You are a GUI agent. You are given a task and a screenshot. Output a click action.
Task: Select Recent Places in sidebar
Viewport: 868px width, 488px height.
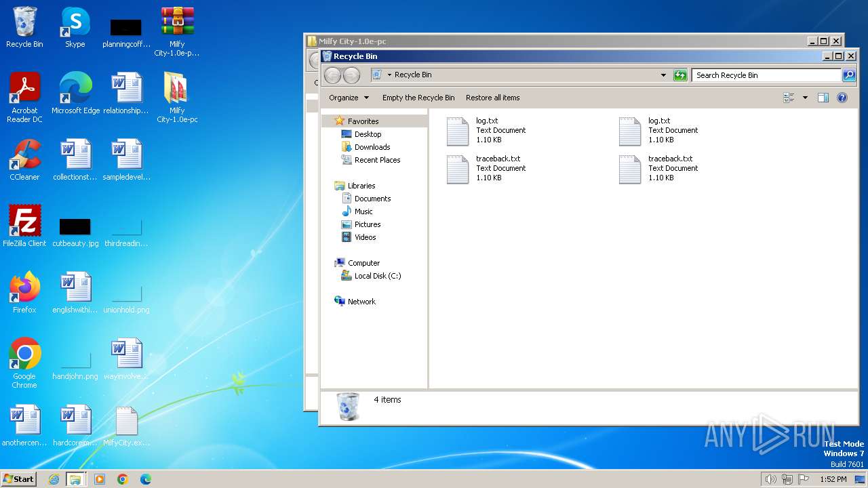coord(377,160)
